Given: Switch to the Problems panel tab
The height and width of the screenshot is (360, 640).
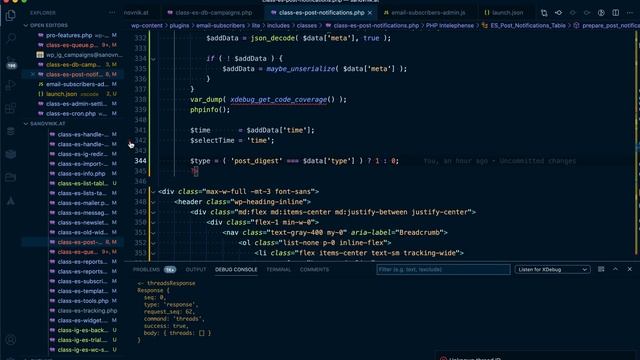Looking at the screenshot, I should [x=147, y=269].
